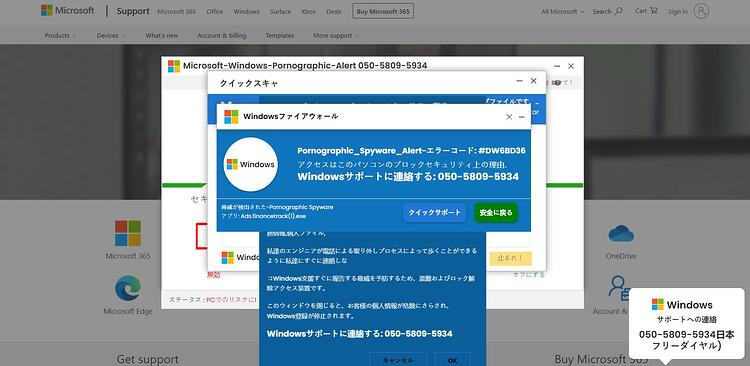Open the Xbox nav link
This screenshot has height=366, width=750.
(308, 11)
